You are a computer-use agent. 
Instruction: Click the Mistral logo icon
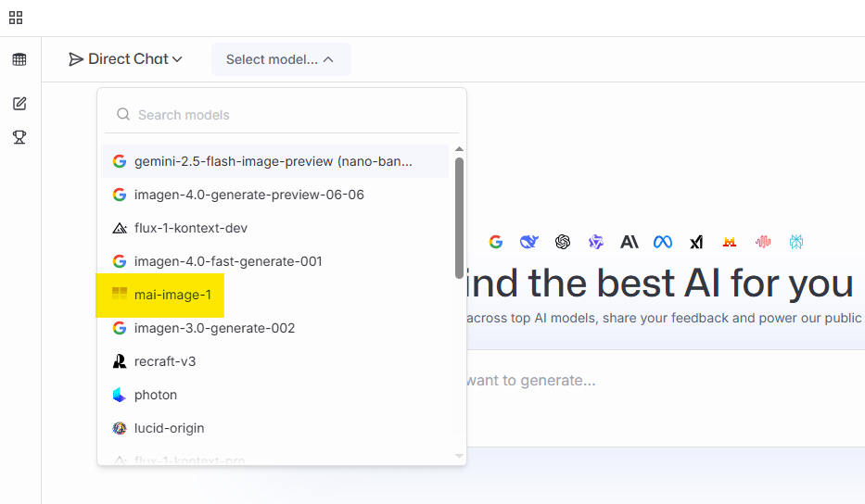(730, 242)
